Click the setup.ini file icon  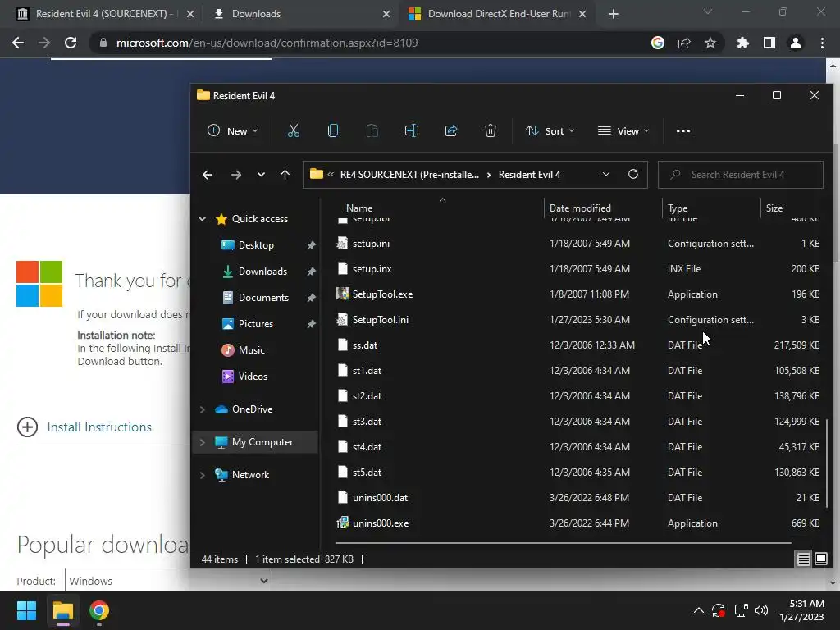click(x=342, y=243)
